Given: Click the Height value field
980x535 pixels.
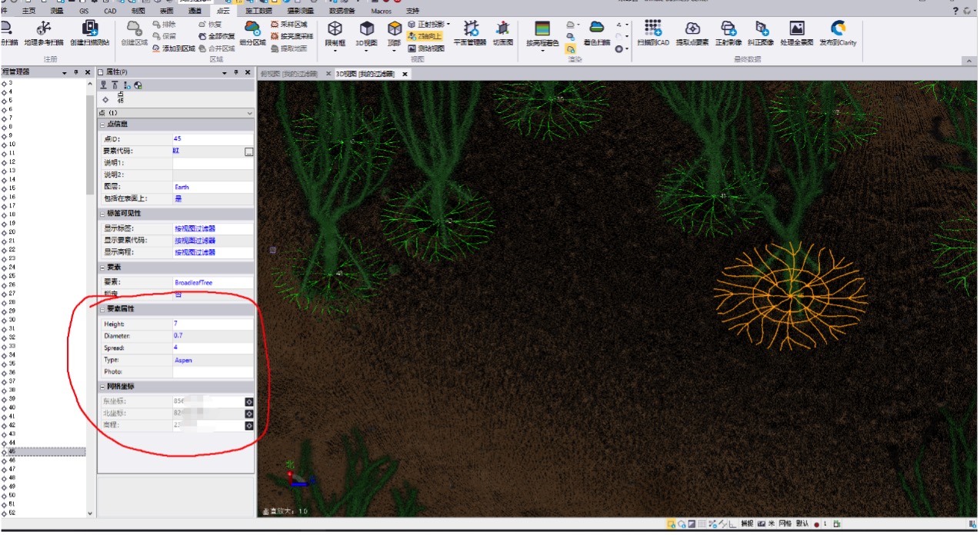Looking at the screenshot, I should 212,324.
